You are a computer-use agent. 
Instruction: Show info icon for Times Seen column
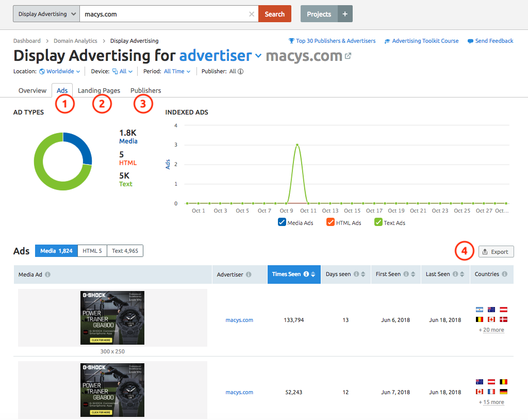pyautogui.click(x=306, y=274)
